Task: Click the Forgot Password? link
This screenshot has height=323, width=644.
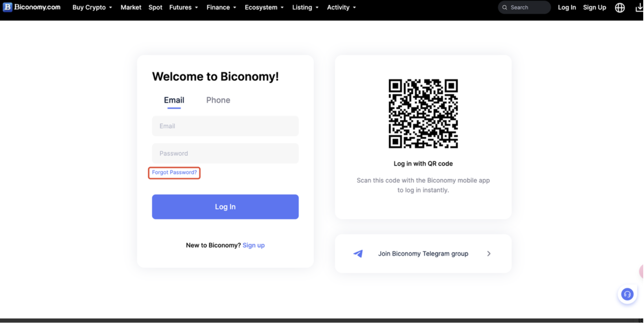Action: [174, 173]
